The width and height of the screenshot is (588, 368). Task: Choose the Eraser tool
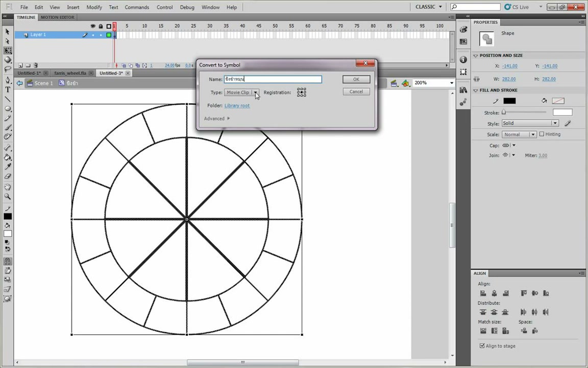pyautogui.click(x=8, y=176)
